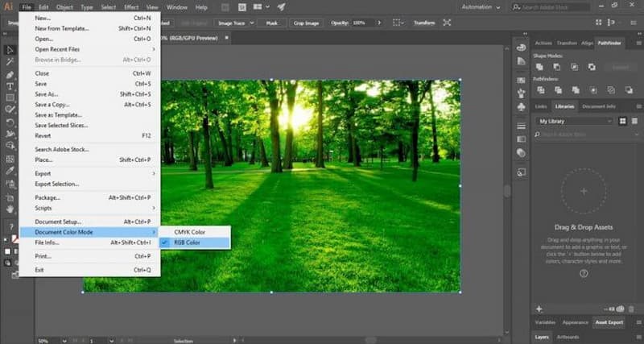This screenshot has width=644, height=344.
Task: Open the Object menu
Action: [64, 7]
